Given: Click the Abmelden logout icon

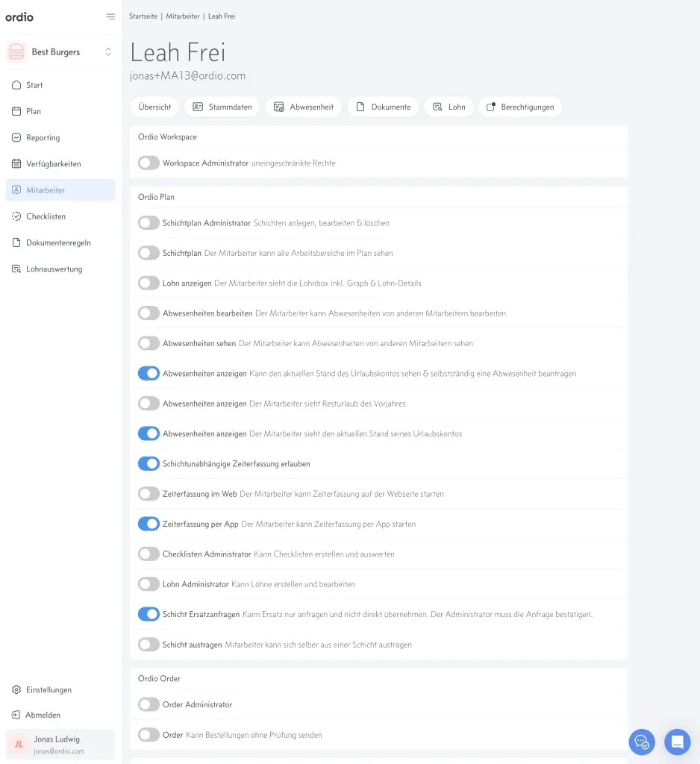Looking at the screenshot, I should (x=16, y=715).
